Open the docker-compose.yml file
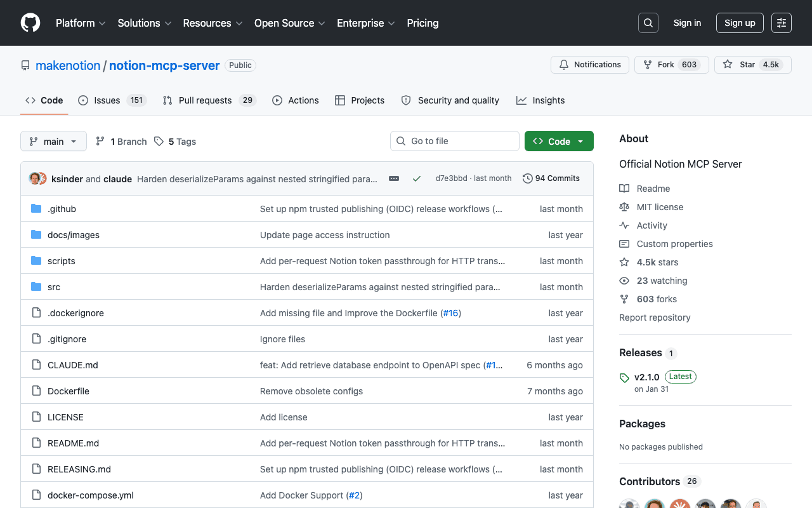Viewport: 812px width, 508px height. tap(91, 495)
